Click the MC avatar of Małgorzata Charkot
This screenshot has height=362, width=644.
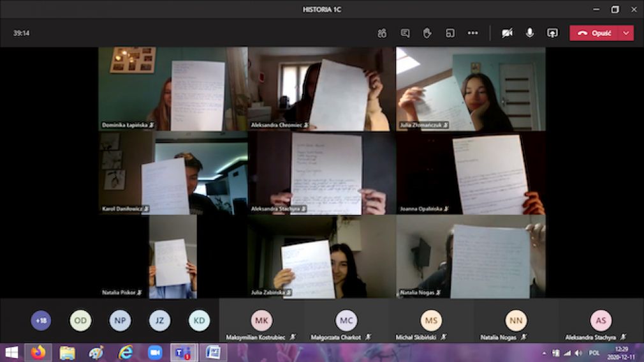point(346,320)
